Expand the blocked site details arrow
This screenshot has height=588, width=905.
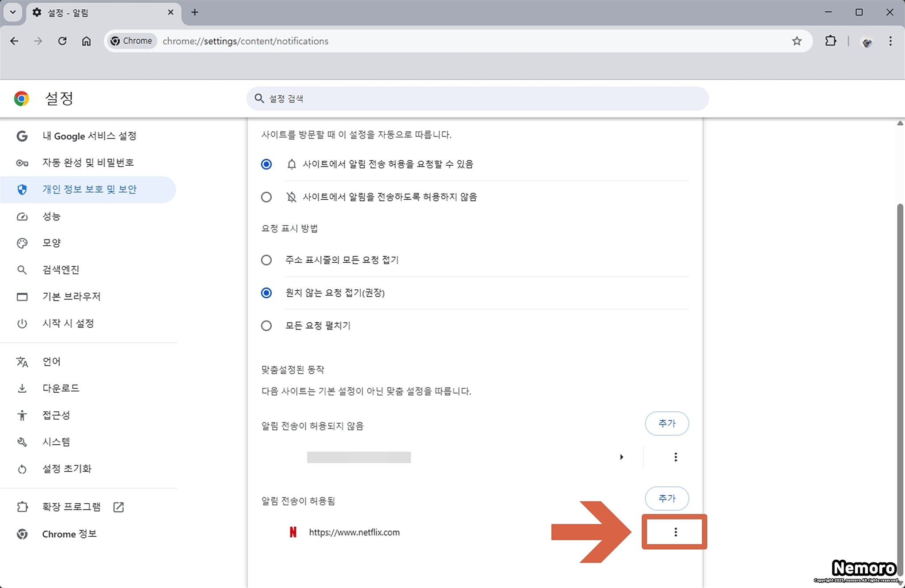click(621, 457)
